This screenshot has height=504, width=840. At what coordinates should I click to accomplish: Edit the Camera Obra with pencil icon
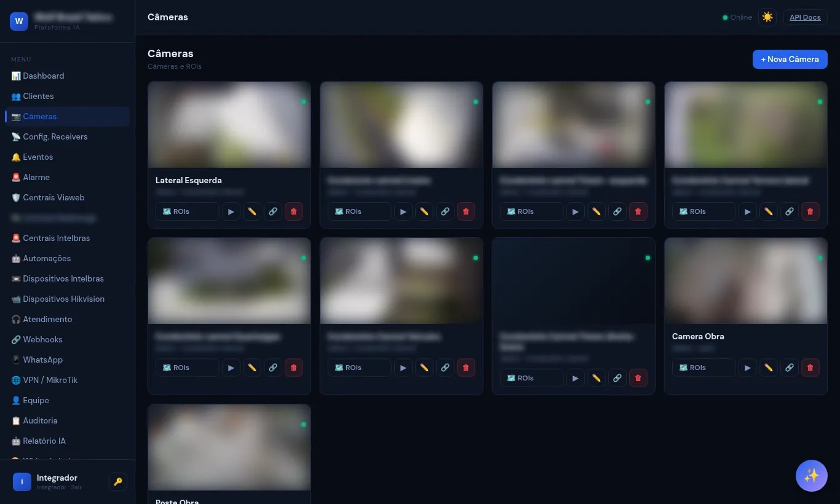(769, 368)
